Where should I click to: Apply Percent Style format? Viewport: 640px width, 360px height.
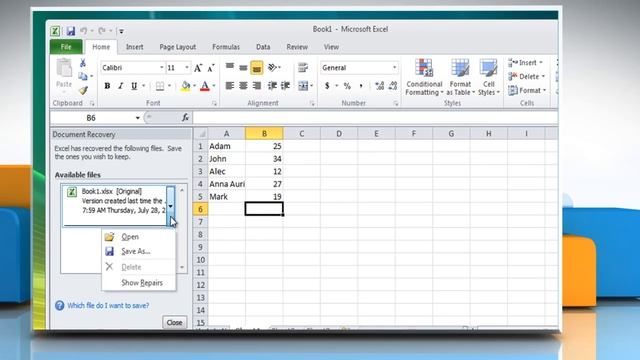(x=347, y=86)
